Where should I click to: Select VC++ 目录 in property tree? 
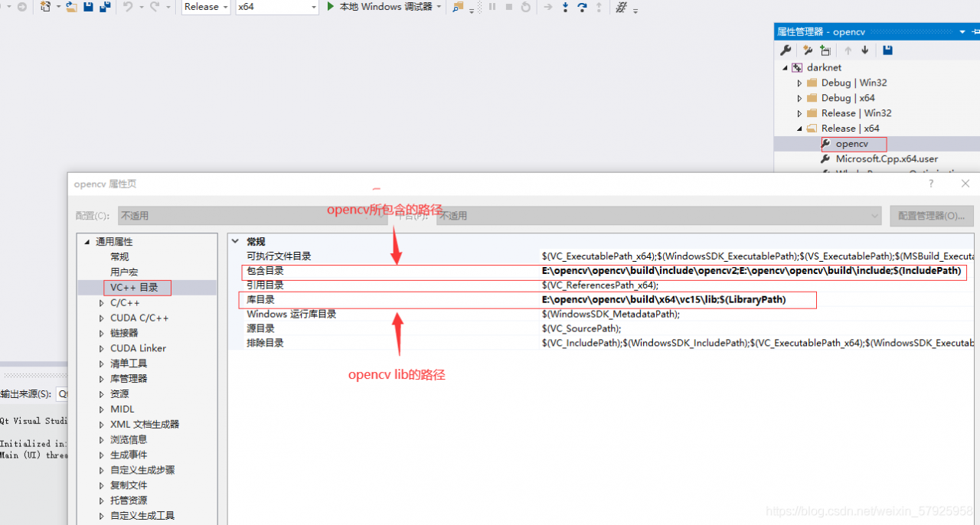(135, 288)
